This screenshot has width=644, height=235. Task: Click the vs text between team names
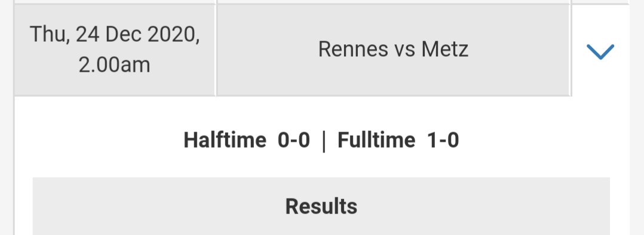pyautogui.click(x=404, y=50)
